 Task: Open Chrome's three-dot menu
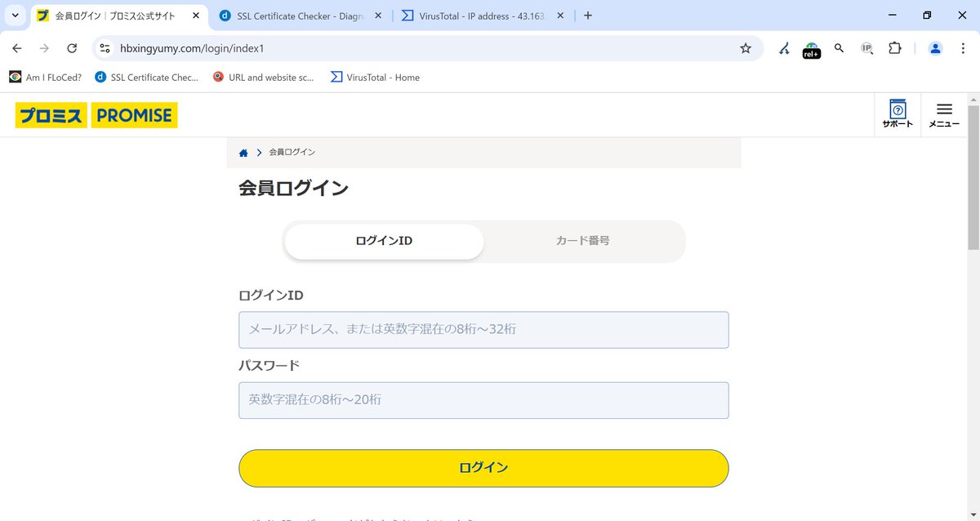tap(963, 48)
